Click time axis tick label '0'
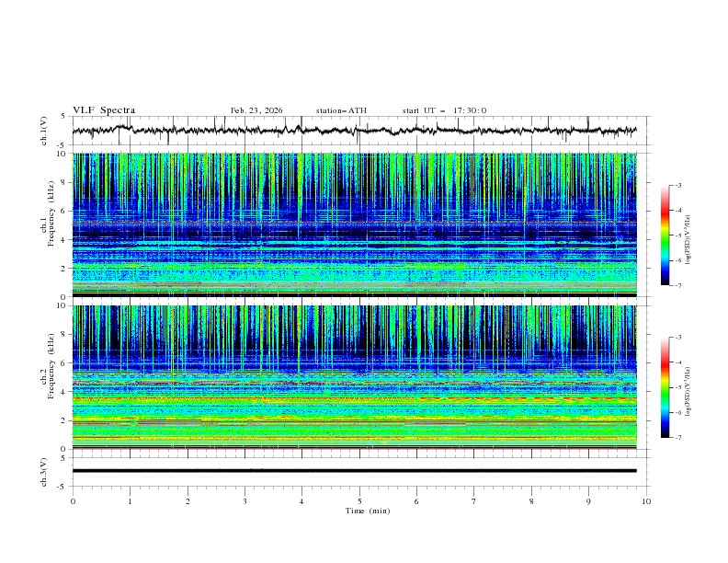The height and width of the screenshot is (563, 728). (73, 501)
